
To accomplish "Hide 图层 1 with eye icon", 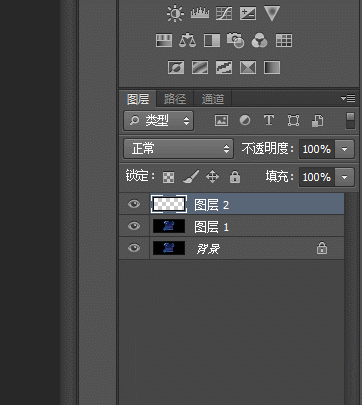I will pyautogui.click(x=134, y=226).
